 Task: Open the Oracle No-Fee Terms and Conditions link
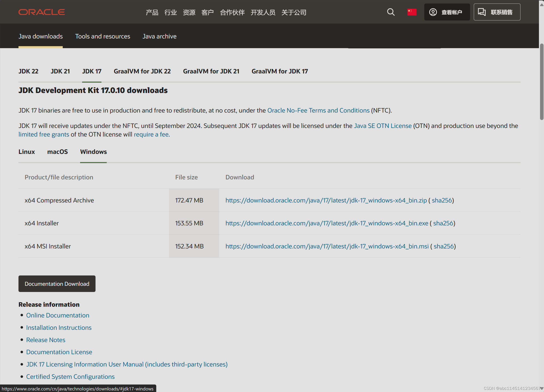pos(318,110)
